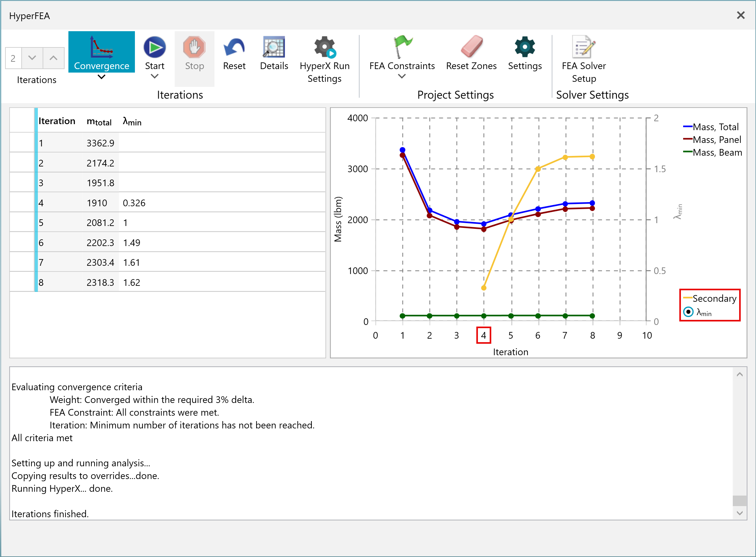Select the mass value 3362.9

[x=101, y=143]
